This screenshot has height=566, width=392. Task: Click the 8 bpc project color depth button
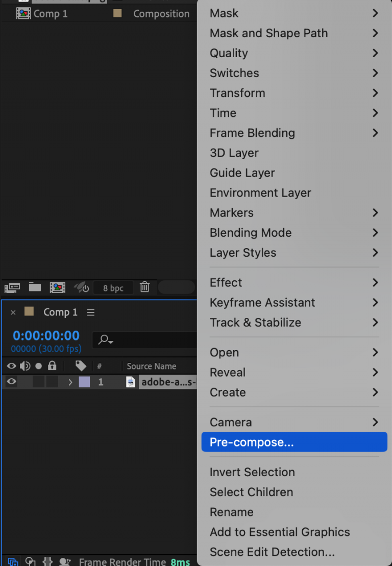click(113, 287)
